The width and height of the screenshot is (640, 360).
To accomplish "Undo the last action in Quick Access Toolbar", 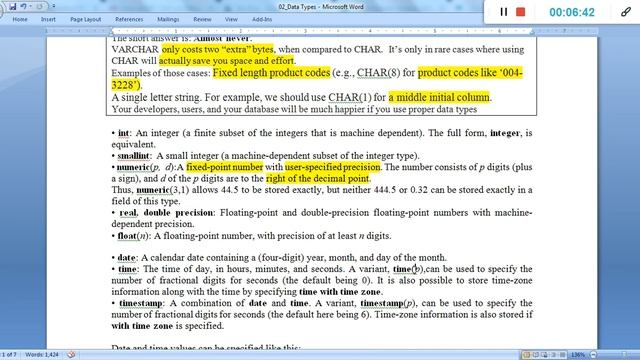I will pos(24,7).
